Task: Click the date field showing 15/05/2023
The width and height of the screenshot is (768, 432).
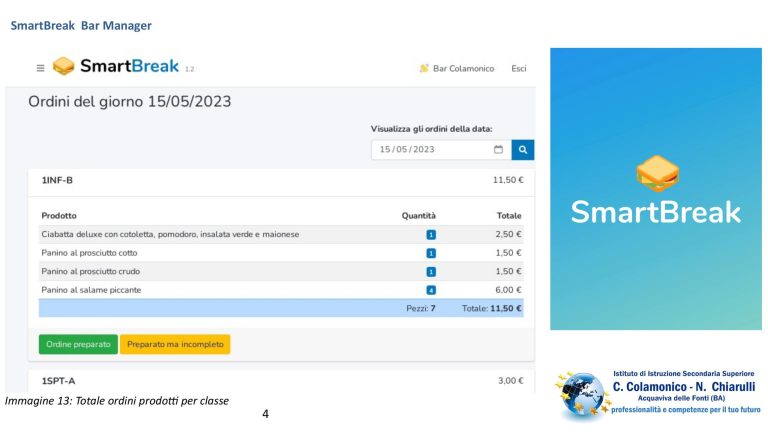Action: coord(441,149)
